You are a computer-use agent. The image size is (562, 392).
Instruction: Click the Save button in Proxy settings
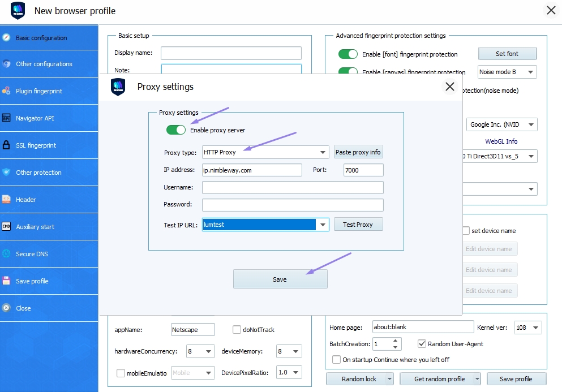coord(280,279)
